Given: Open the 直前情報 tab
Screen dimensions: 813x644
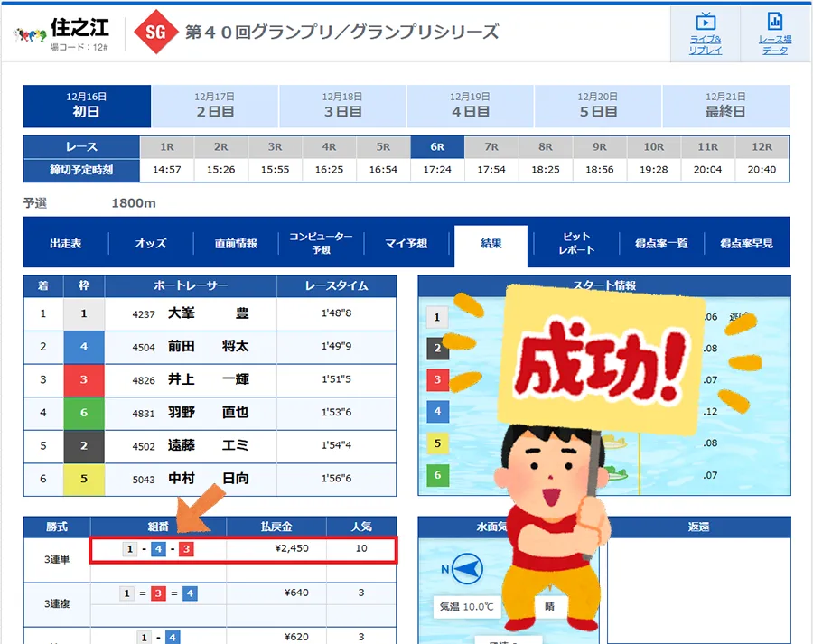Looking at the screenshot, I should click(x=236, y=244).
